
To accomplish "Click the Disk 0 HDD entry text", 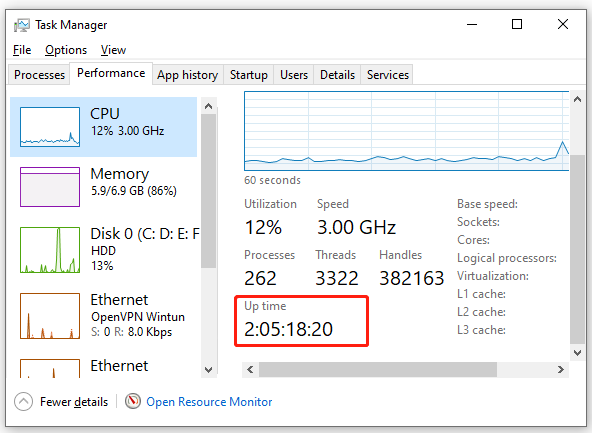I will pyautogui.click(x=103, y=251).
